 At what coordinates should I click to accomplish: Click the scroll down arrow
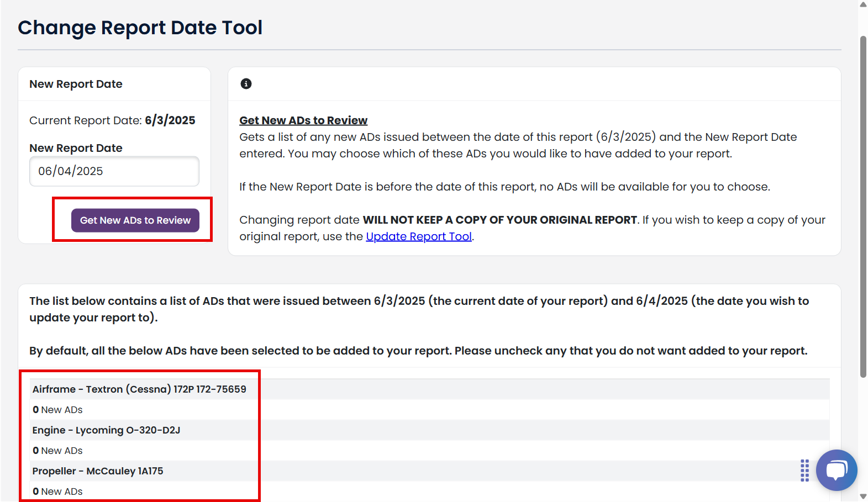click(863, 496)
